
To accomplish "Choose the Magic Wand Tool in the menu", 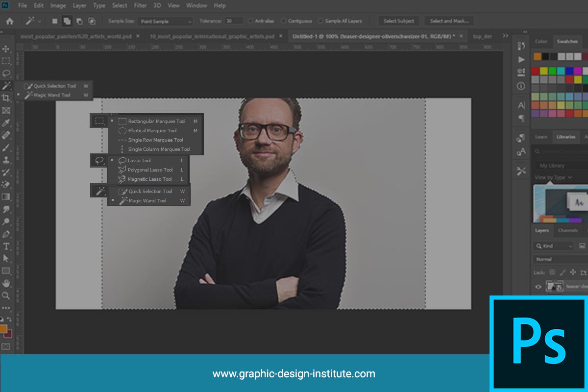I will [148, 200].
